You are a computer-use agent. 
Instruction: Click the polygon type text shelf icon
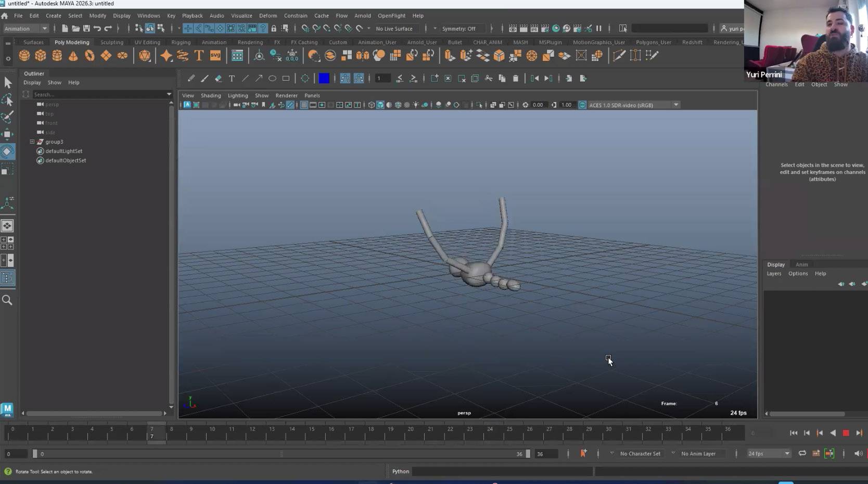(x=199, y=55)
